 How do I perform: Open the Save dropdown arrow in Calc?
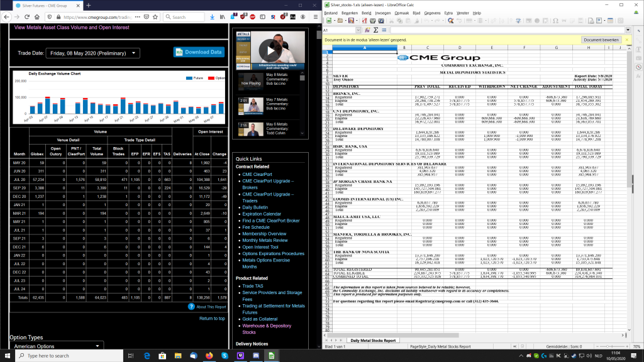(356, 21)
